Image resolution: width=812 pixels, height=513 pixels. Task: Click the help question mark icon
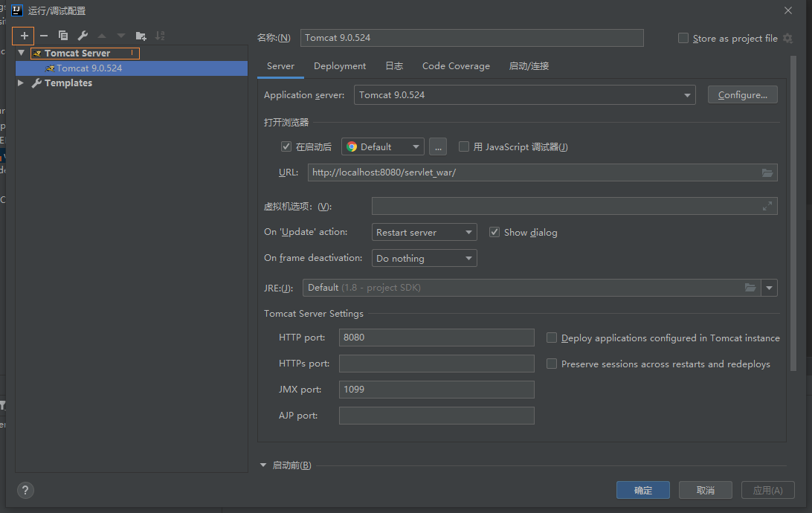[x=25, y=490]
